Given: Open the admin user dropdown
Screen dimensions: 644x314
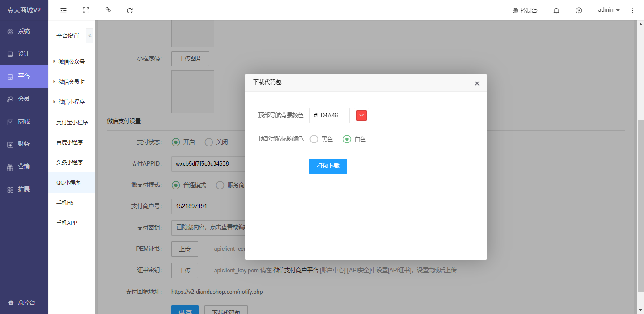Looking at the screenshot, I should click(x=609, y=10).
